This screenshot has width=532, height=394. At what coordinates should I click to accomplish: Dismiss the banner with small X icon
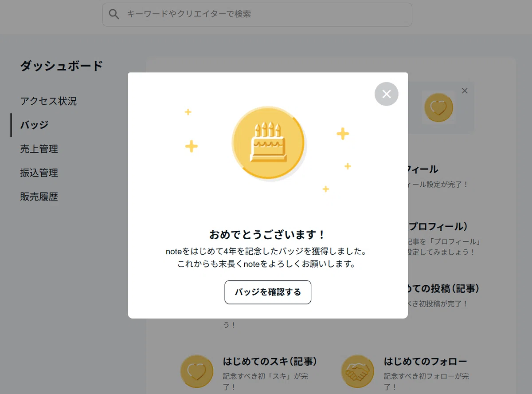coord(465,91)
